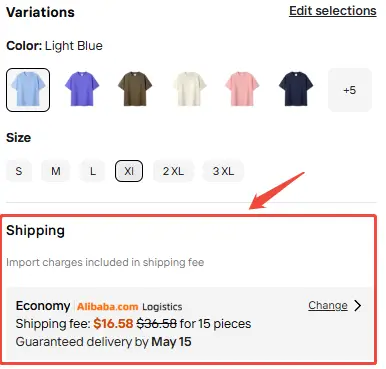Click the Change shipping method link

(x=328, y=305)
